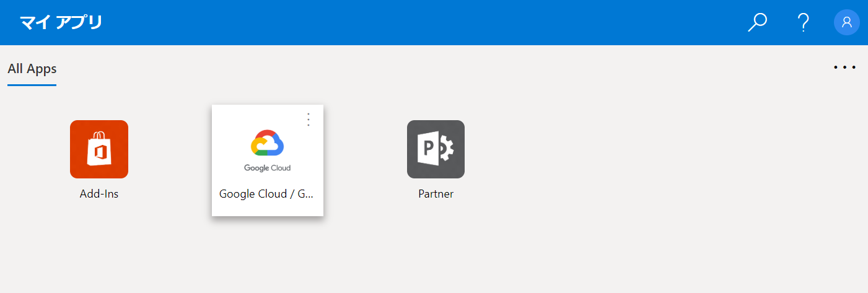
Task: Open the page-level three-dot options menu
Action: pyautogui.click(x=844, y=68)
